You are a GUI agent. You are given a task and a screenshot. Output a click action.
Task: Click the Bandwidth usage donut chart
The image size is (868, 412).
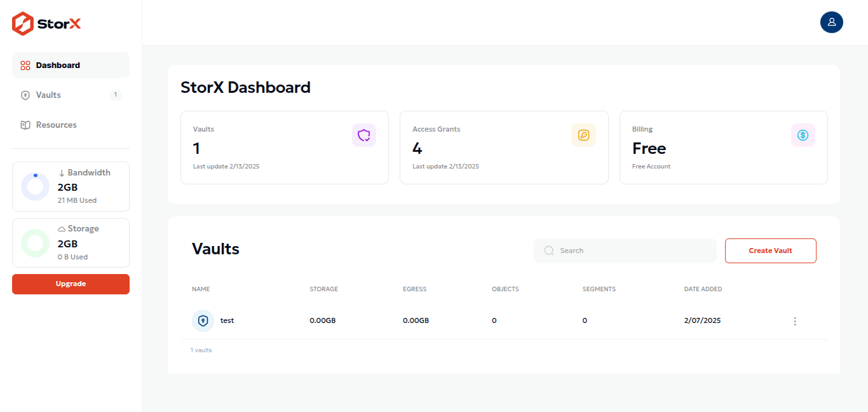click(35, 187)
